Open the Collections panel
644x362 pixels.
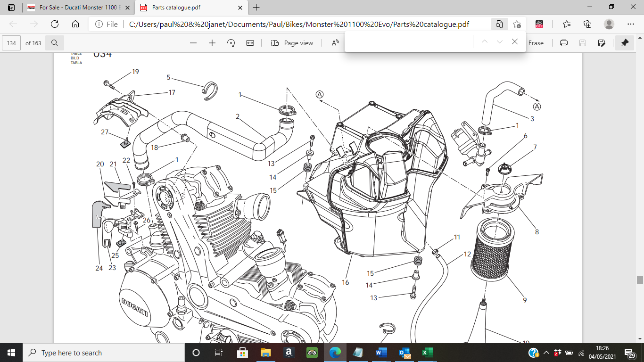[x=587, y=24]
